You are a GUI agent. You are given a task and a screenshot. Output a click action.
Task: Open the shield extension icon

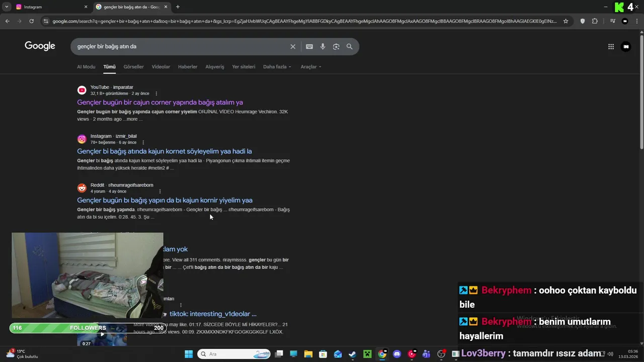(583, 21)
